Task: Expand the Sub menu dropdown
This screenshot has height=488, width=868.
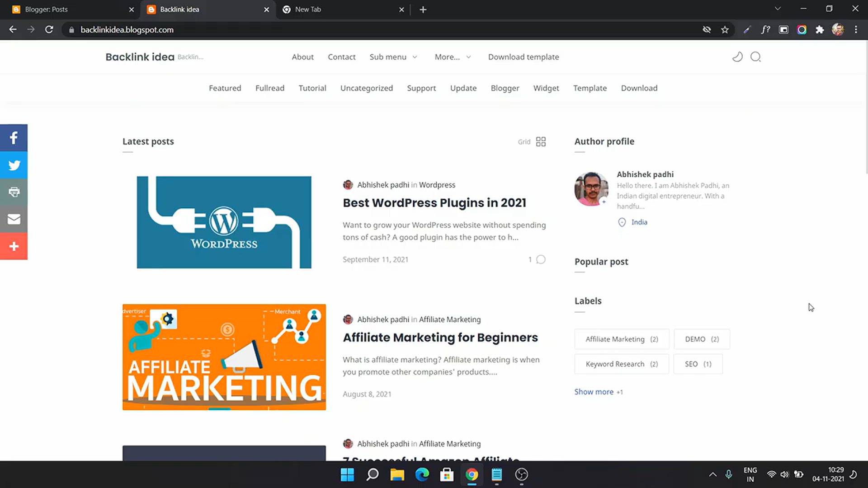Action: coord(393,57)
